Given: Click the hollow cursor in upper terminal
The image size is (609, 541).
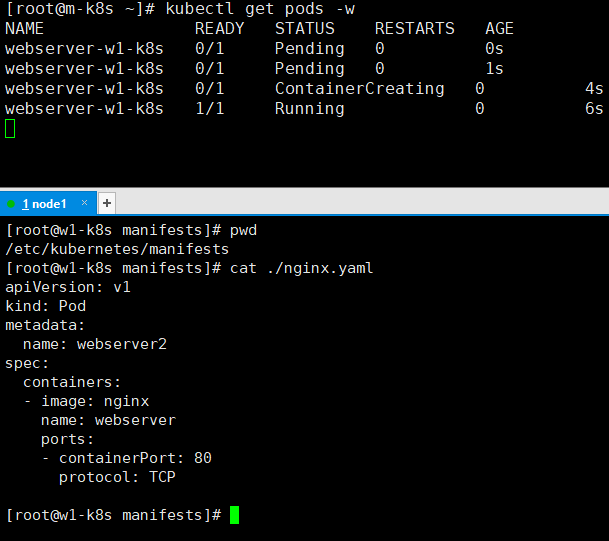Looking at the screenshot, I should [x=10, y=129].
